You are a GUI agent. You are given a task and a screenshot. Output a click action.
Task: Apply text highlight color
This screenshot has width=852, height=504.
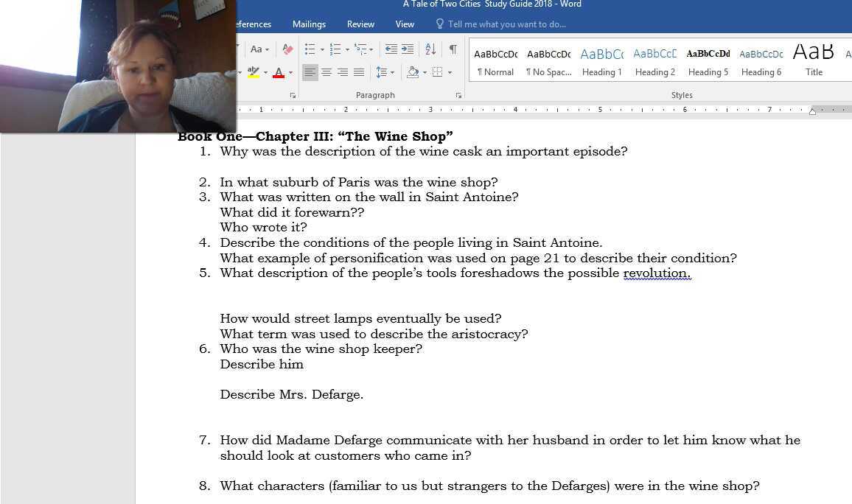coord(254,71)
